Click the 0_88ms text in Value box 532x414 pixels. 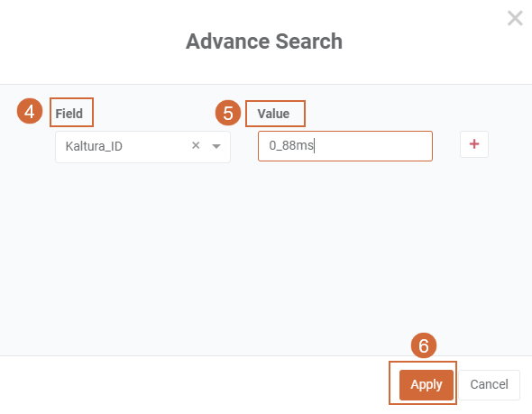pos(291,145)
